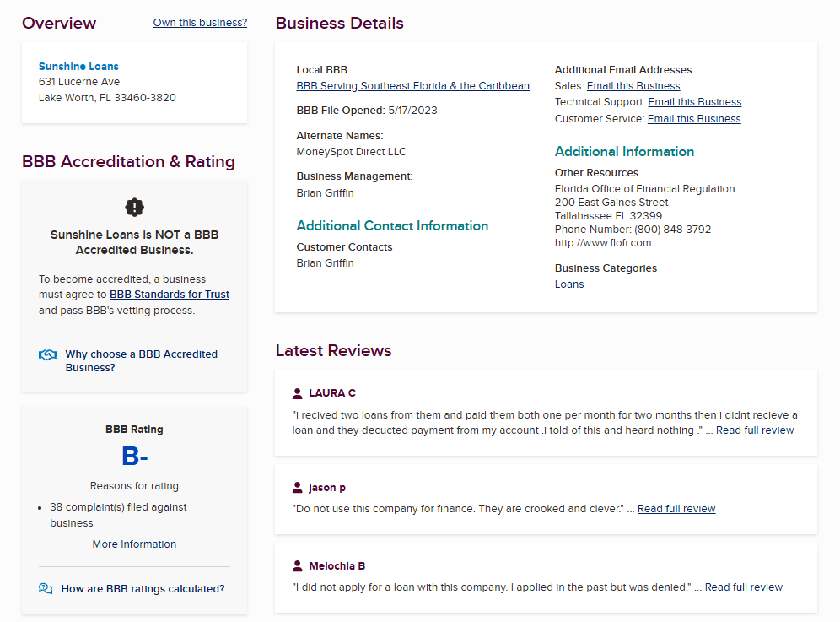Image resolution: width=840 pixels, height=622 pixels.
Task: Click reviewer name LAURA C
Action: pyautogui.click(x=332, y=393)
